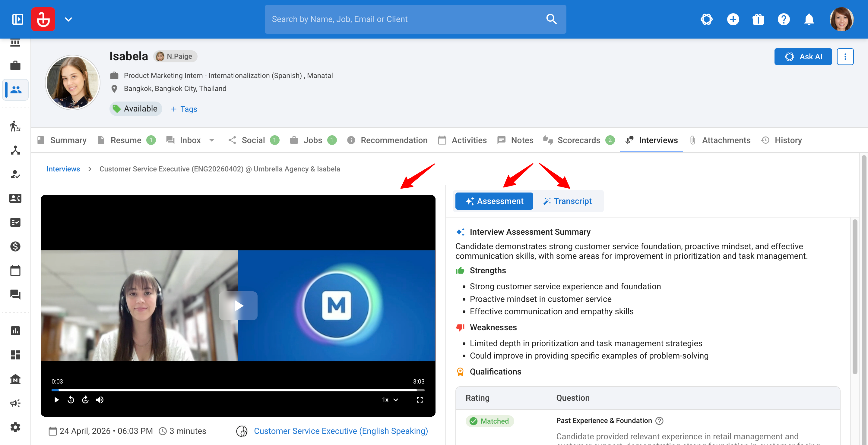Viewport: 868px width, 445px height.
Task: Open Jobs briefcase icon in sidebar
Action: click(15, 65)
